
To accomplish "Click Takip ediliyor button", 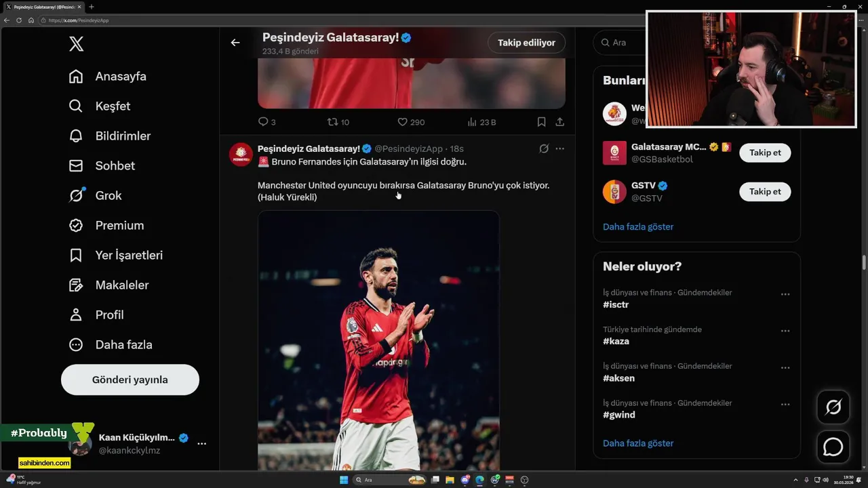I will 526,43.
